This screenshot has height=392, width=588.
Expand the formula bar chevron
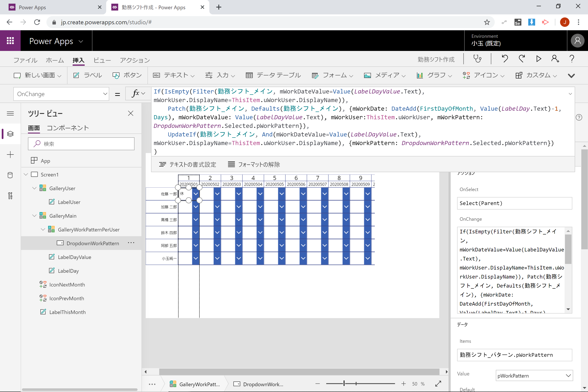tap(570, 94)
